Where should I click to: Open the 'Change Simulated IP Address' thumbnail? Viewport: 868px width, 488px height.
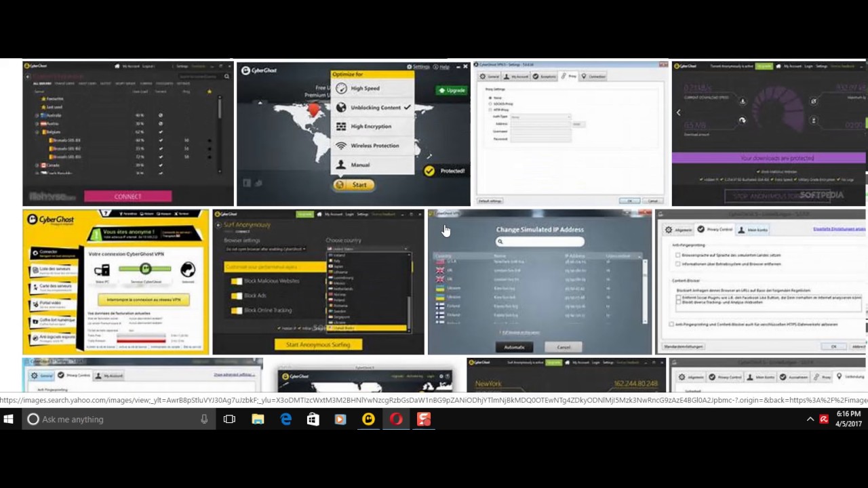point(540,282)
